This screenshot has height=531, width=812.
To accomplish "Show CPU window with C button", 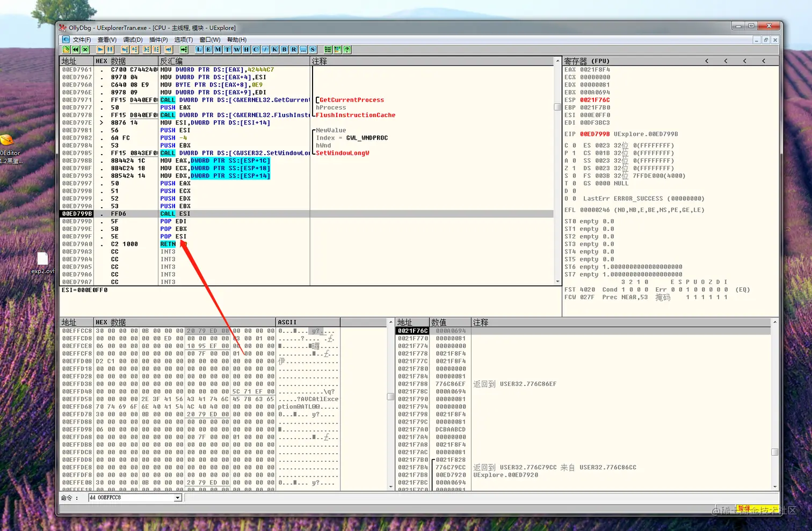I will [x=256, y=49].
